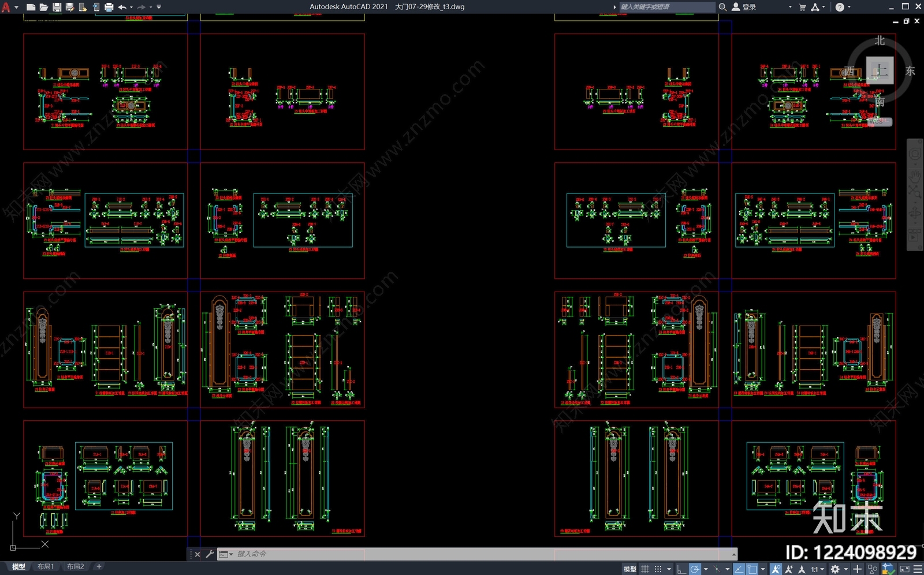Add a new layout with plus tab
924x575 pixels.
[x=99, y=567]
